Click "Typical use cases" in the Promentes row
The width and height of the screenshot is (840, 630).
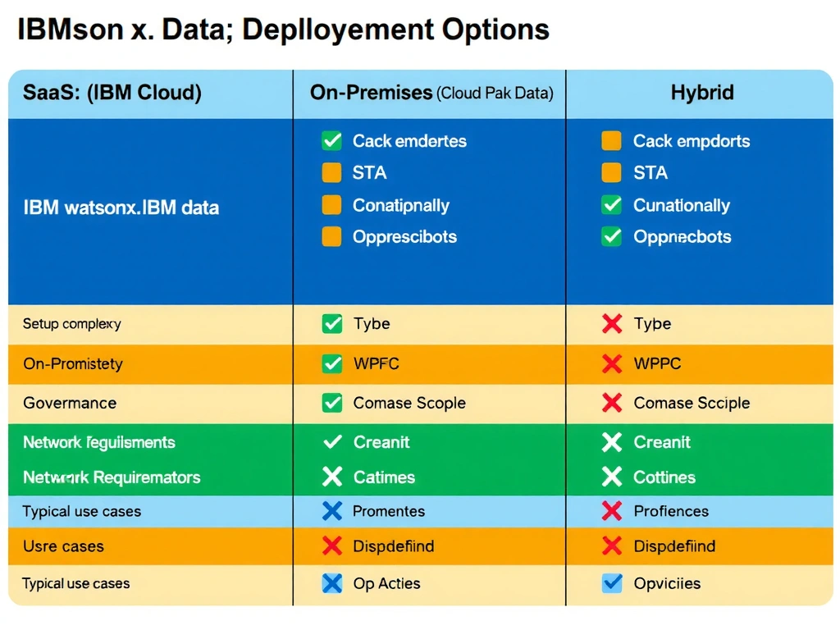[x=81, y=512]
